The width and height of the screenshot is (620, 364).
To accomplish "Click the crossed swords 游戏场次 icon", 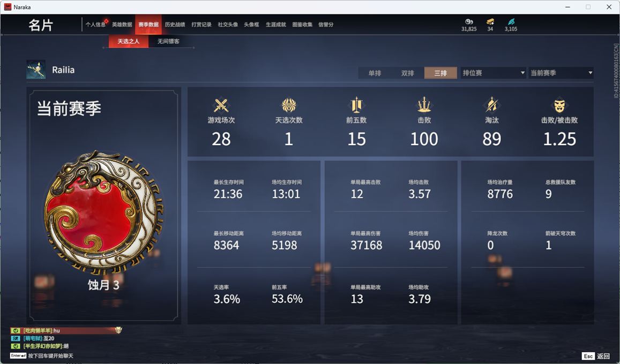I will tap(221, 105).
